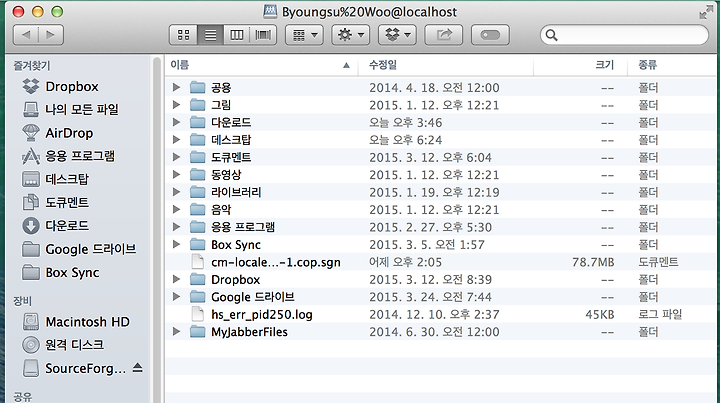The height and width of the screenshot is (403, 720).
Task: Expand the Box Sync folder in the list
Action: [176, 244]
